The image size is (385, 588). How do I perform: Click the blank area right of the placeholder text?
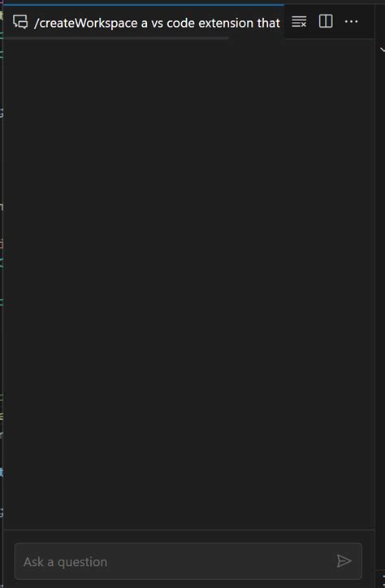point(221,561)
